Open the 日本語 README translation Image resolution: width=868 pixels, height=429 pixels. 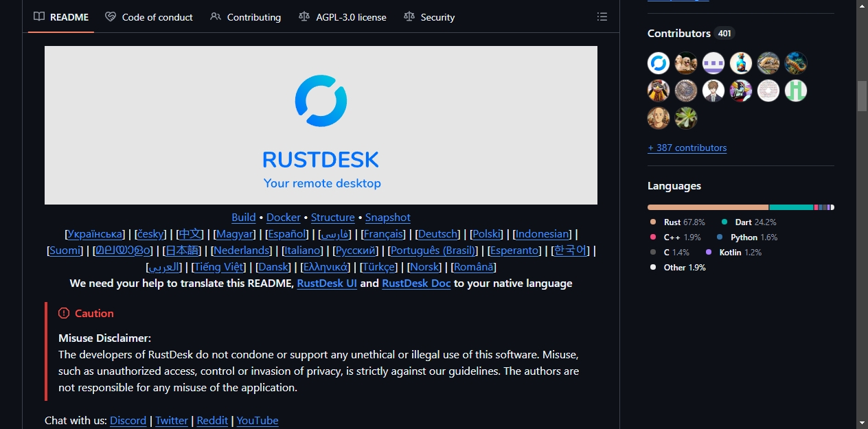click(x=182, y=250)
